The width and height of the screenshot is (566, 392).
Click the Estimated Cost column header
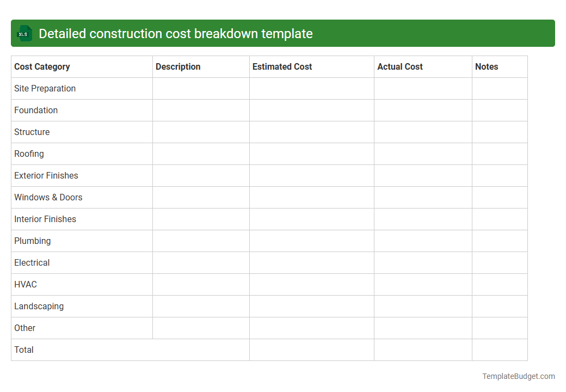click(282, 66)
